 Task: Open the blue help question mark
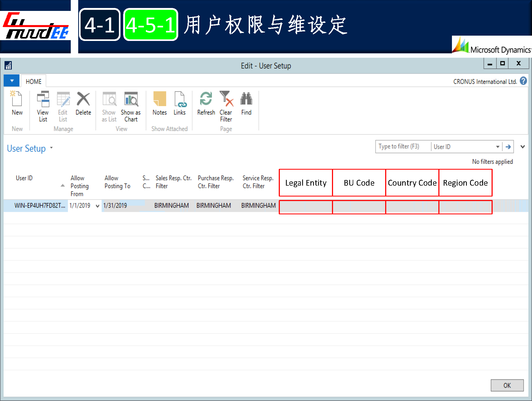click(523, 81)
